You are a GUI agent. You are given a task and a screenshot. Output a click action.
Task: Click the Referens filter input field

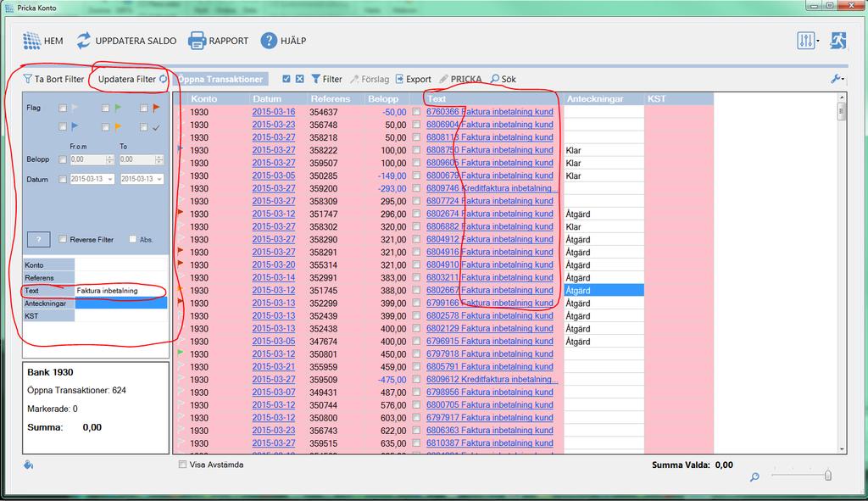tap(120, 277)
